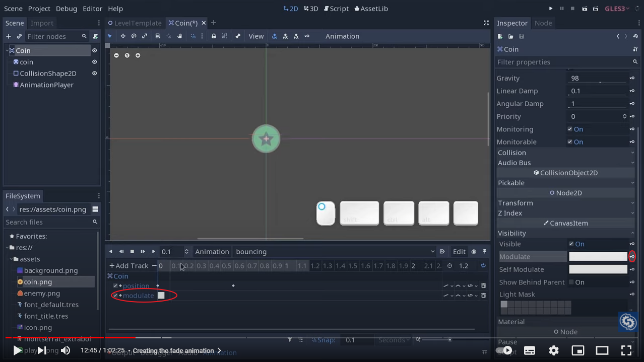Screen dimensions: 644x362
Task: Toggle the Loc keyframe mask button
Action: 275,36
